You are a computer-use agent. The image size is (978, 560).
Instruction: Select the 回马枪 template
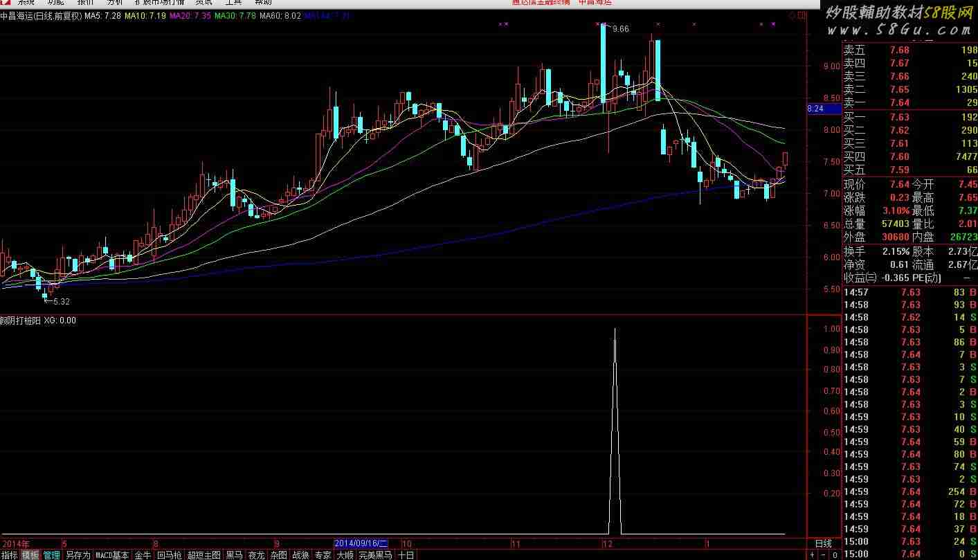(170, 555)
